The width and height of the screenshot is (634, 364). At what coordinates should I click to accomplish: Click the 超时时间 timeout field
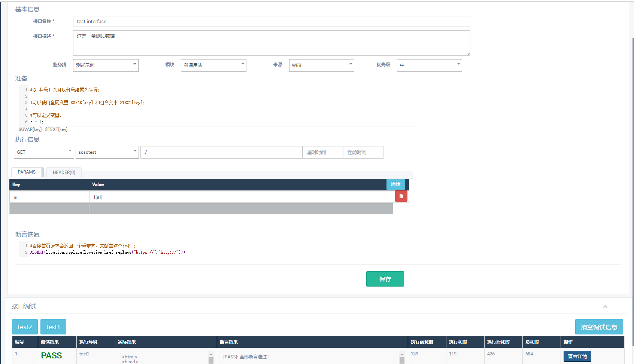(323, 152)
